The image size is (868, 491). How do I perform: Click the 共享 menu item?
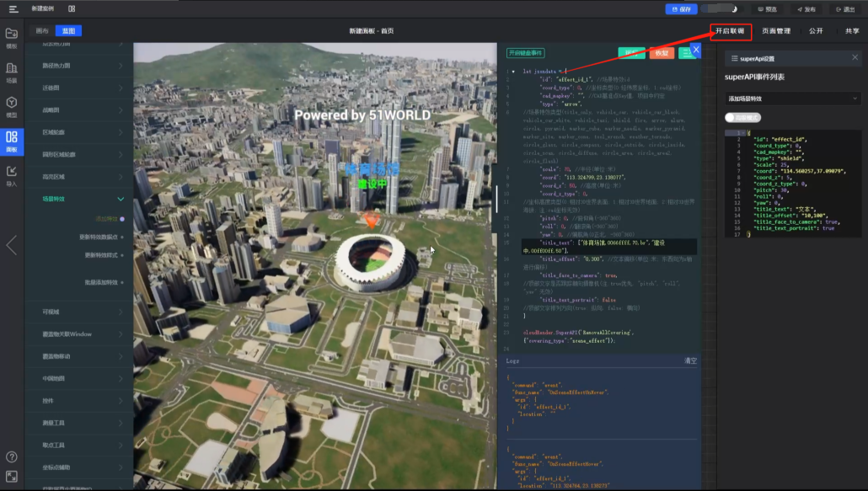tap(852, 31)
